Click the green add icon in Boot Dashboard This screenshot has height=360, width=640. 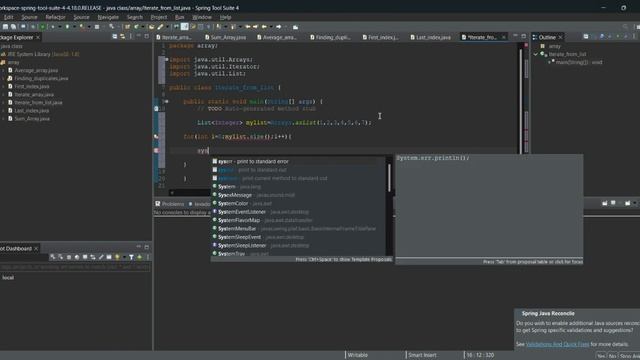coord(140,257)
